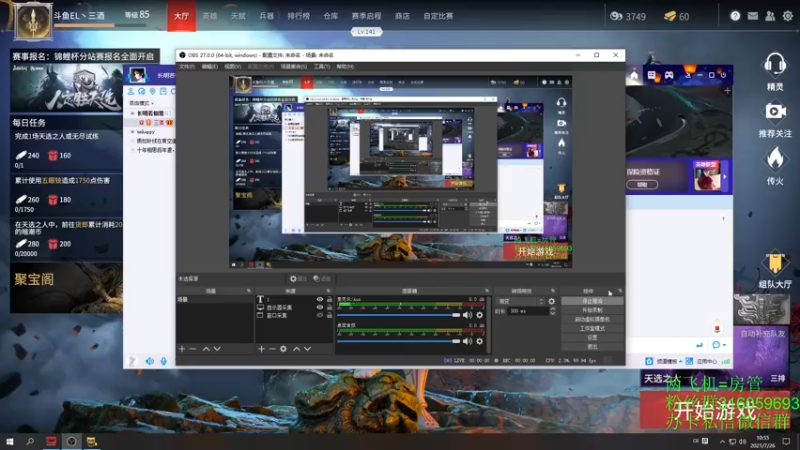The image size is (800, 450).
Task: Click gamepad icon in chat client header
Action: pyautogui.click(x=669, y=75)
